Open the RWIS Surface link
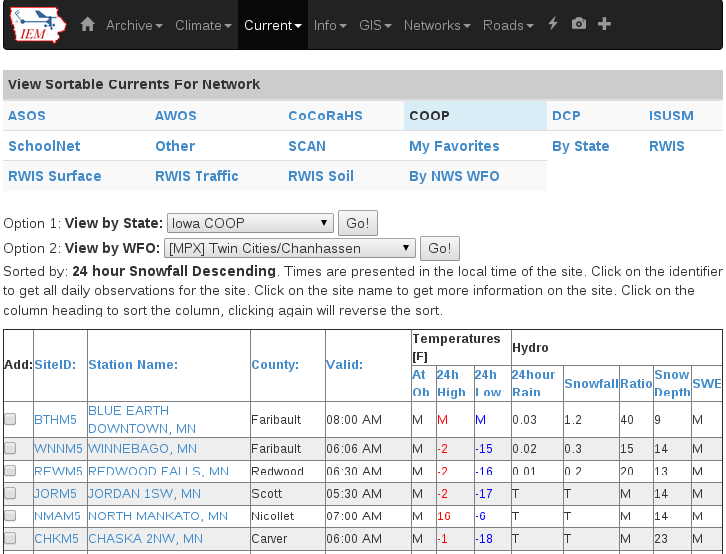The image size is (726, 554). click(55, 176)
